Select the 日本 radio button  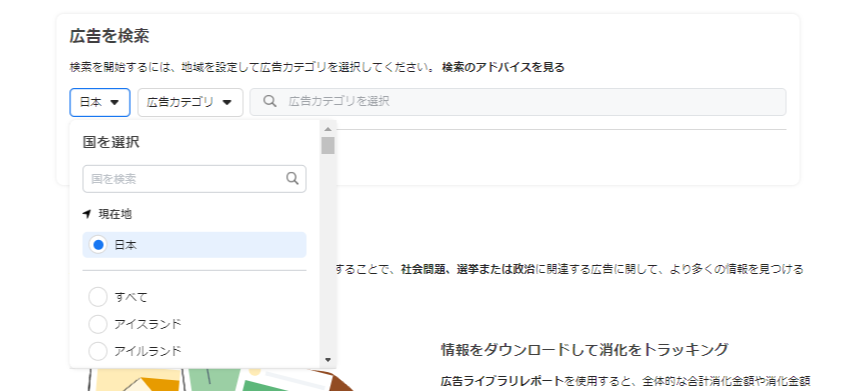tap(98, 245)
